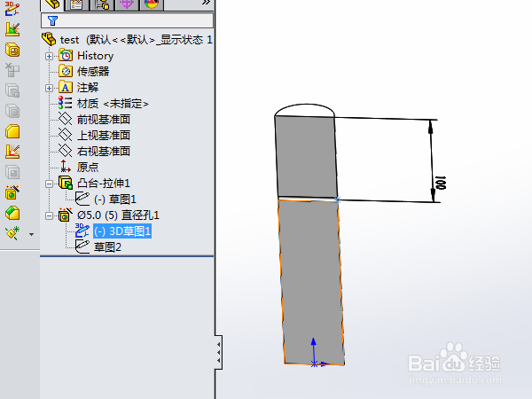Click the material icon beside 材质
Viewport: 532px width, 399px height.
(x=65, y=103)
